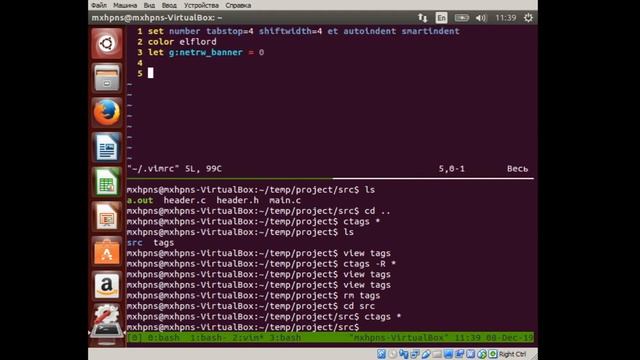Click the battery indicator in the top panel

click(x=462, y=18)
